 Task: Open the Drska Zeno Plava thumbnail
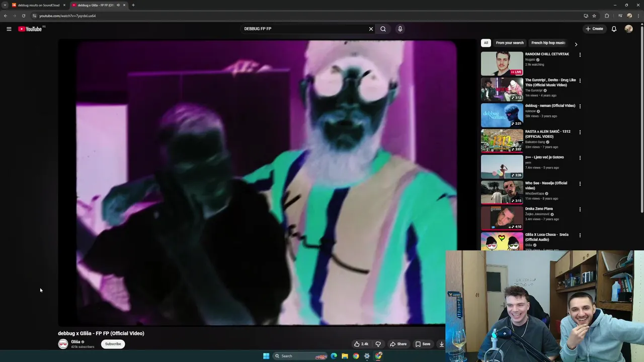(502, 218)
